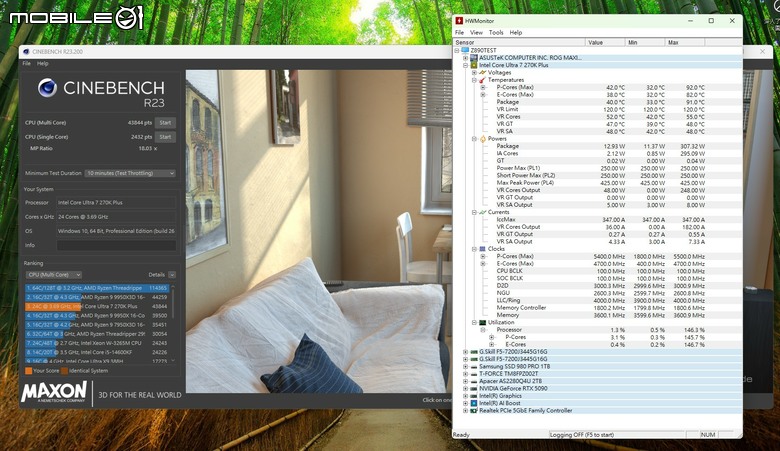
Task: Click the blue Intel(R) AI Boost icon
Action: tap(474, 403)
